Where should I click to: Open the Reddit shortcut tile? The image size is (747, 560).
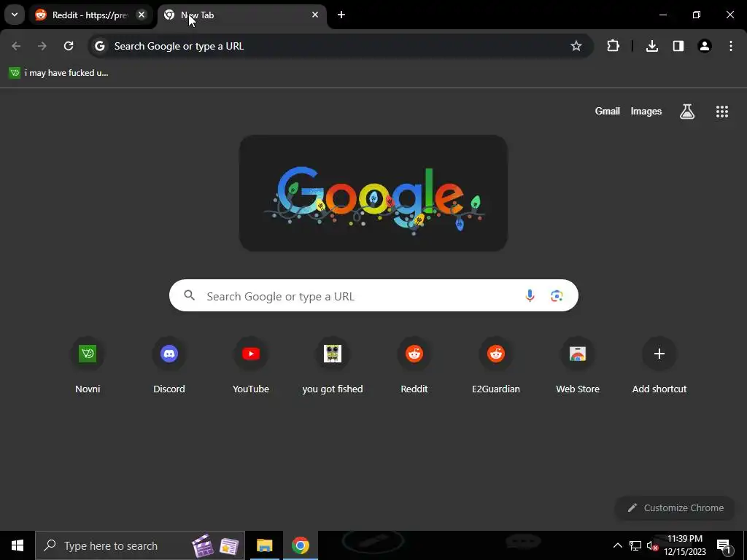414,367
